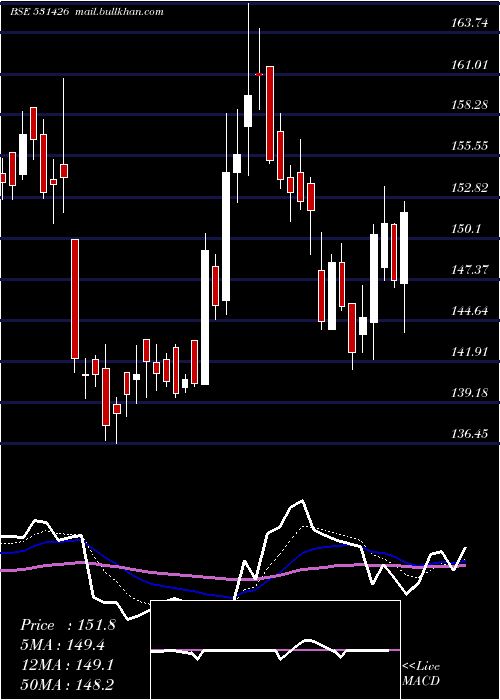The height and width of the screenshot is (700, 500).
Task: Click the tall red candle starting near 161.01
Action: [270, 113]
